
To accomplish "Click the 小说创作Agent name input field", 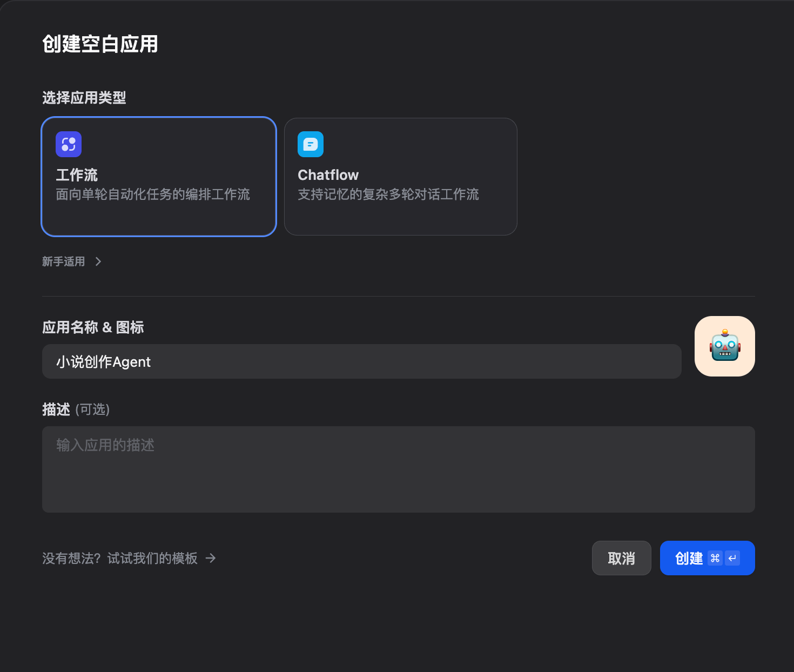I will coord(361,361).
